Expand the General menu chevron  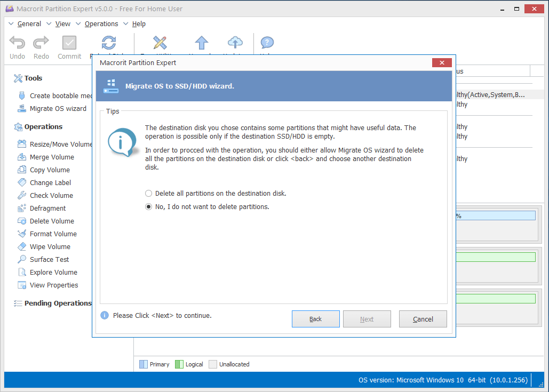(x=11, y=24)
